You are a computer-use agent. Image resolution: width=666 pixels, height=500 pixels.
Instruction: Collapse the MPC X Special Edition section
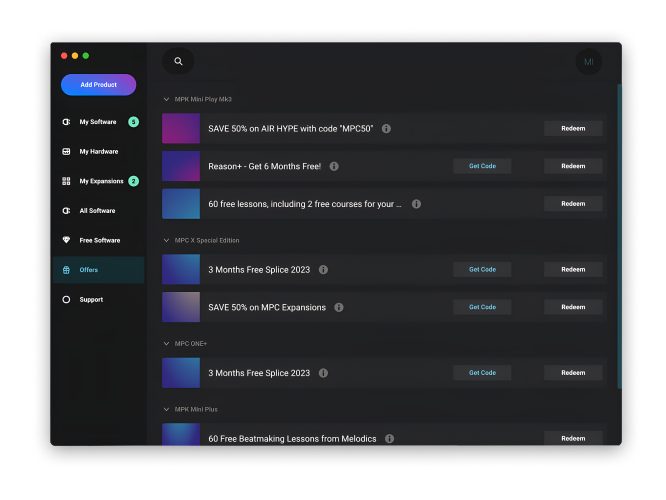click(166, 240)
